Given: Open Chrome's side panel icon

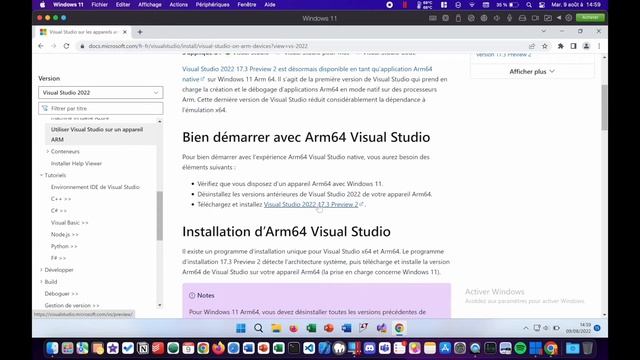Looking at the screenshot, I should click(x=573, y=46).
